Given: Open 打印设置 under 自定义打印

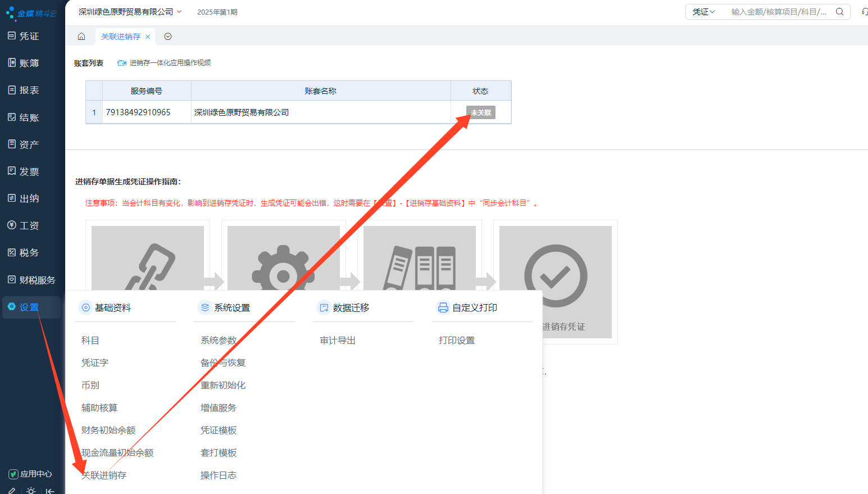Looking at the screenshot, I should tap(457, 341).
